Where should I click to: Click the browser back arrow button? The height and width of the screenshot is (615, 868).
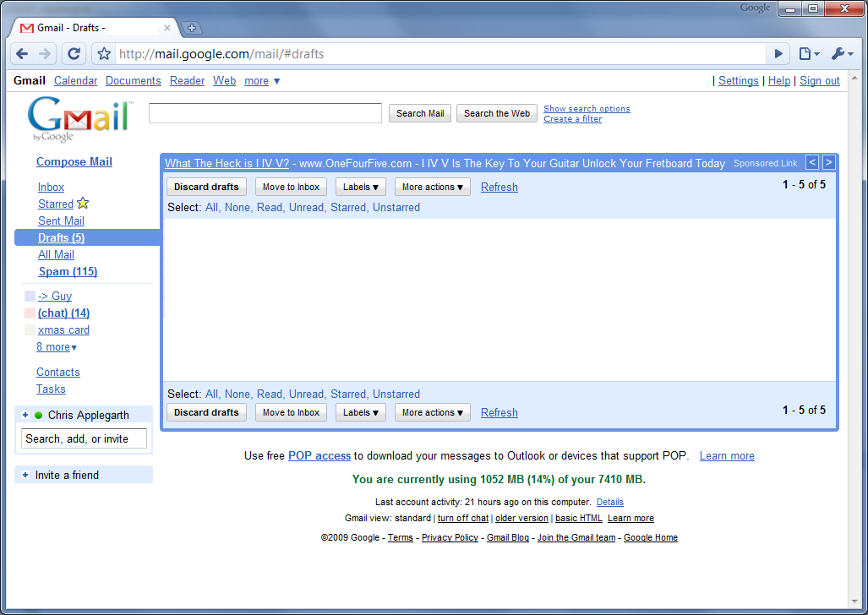tap(22, 54)
